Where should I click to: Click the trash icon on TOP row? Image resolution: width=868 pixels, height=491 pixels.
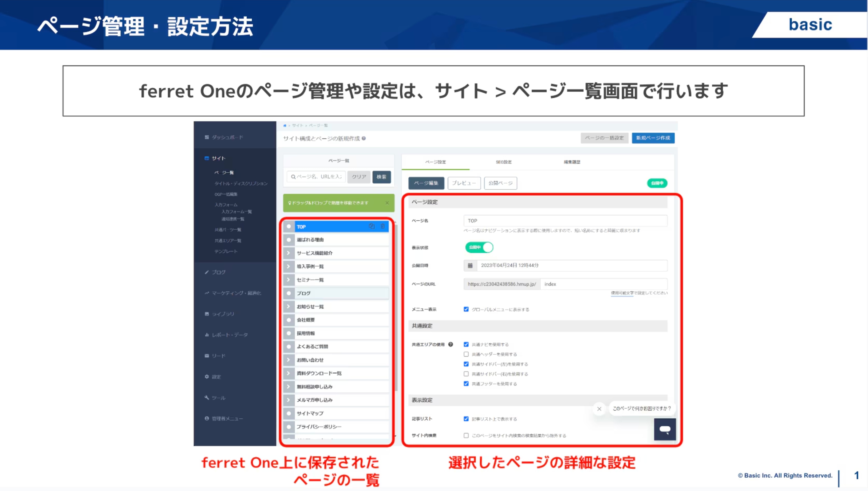click(383, 226)
